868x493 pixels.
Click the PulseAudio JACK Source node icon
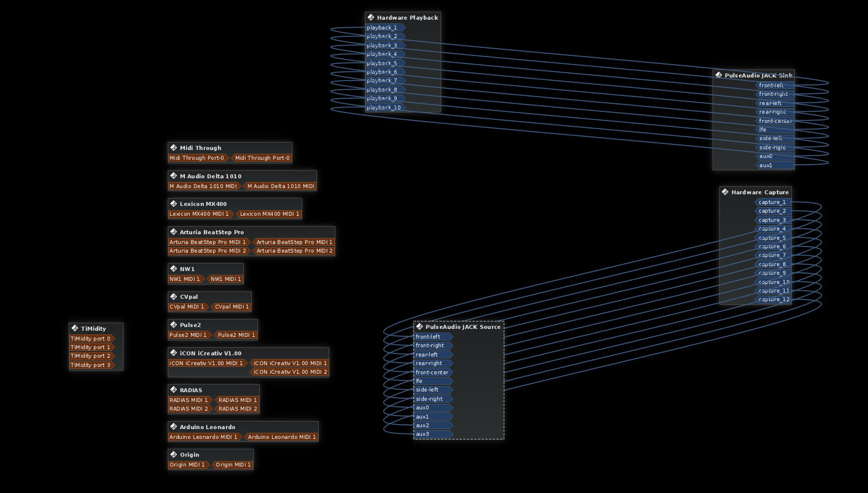coord(420,326)
